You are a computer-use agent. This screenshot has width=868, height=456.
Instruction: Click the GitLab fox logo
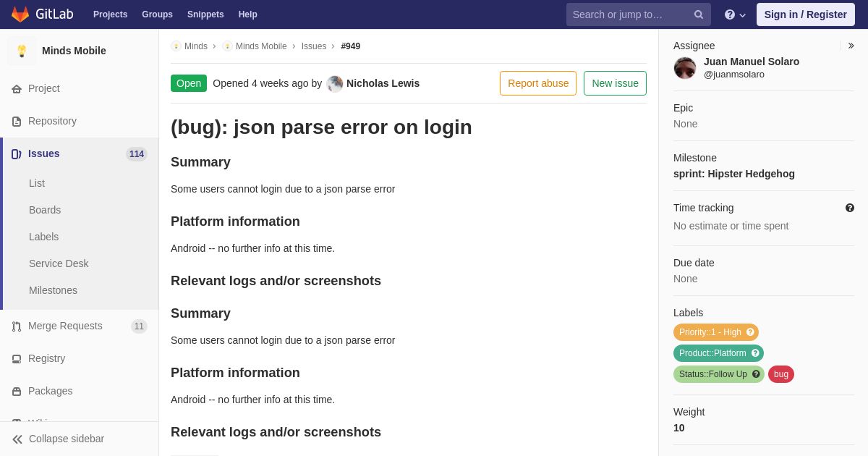click(x=20, y=14)
